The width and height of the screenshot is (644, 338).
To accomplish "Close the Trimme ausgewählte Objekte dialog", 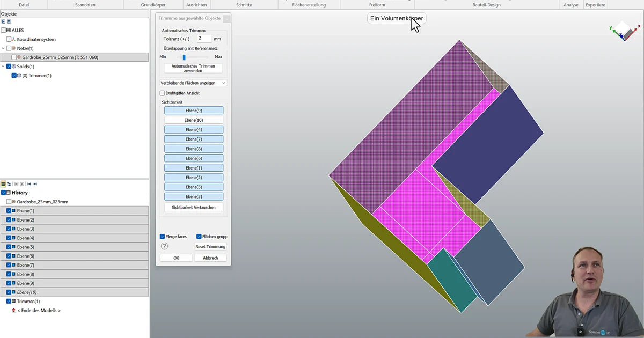I will point(226,18).
